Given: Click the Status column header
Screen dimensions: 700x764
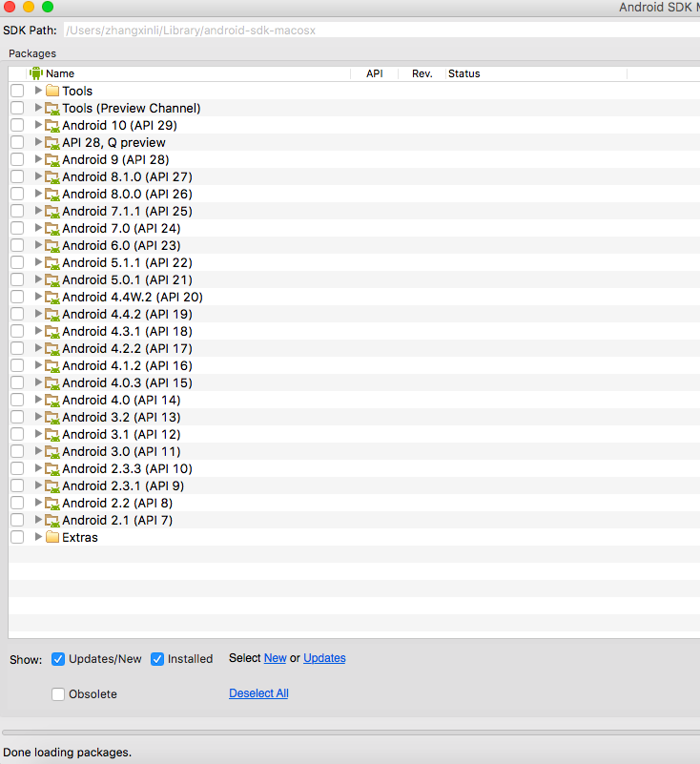Looking at the screenshot, I should (x=536, y=73).
